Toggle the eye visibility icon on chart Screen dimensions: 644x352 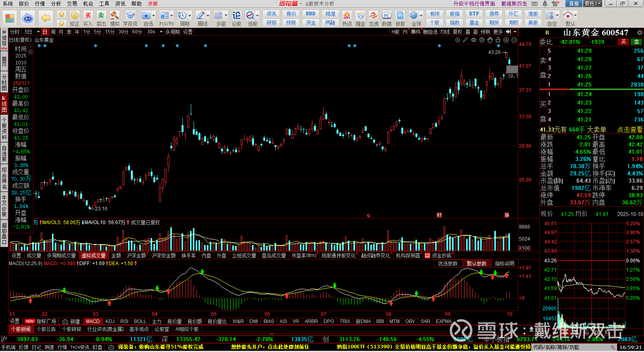pos(474,40)
